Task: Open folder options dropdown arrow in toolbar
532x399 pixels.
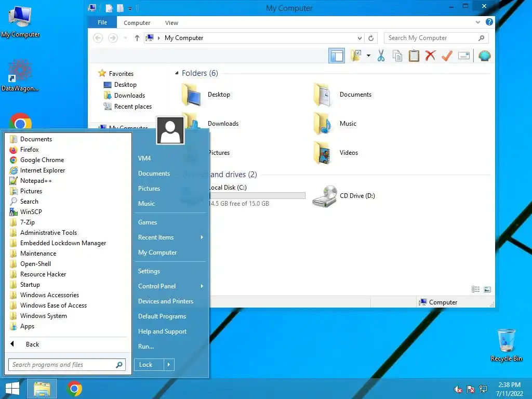Action: pyautogui.click(x=368, y=56)
